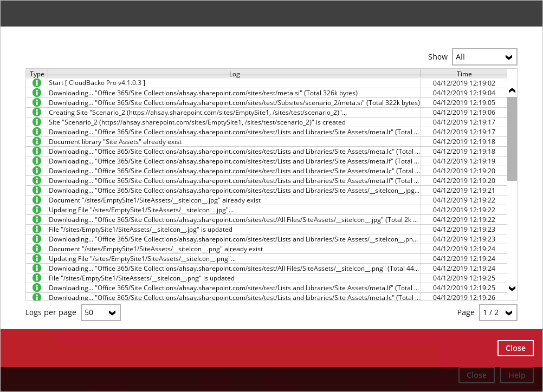Click info icon of All Files __siteIcon__.jpg download row
The height and width of the screenshot is (392, 543).
point(37,219)
